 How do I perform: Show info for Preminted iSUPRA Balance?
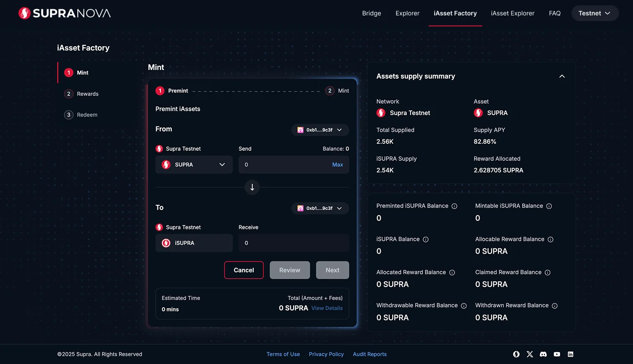click(x=455, y=206)
